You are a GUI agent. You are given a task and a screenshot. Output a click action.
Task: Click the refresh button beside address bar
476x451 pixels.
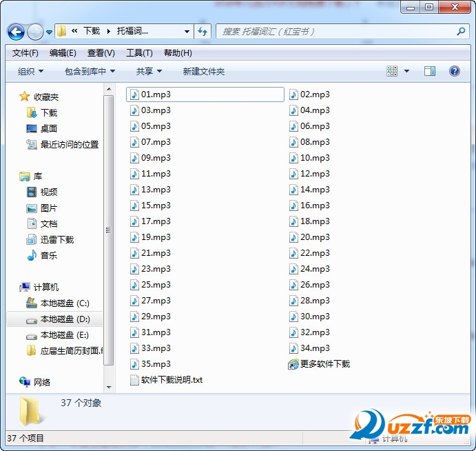[x=202, y=31]
